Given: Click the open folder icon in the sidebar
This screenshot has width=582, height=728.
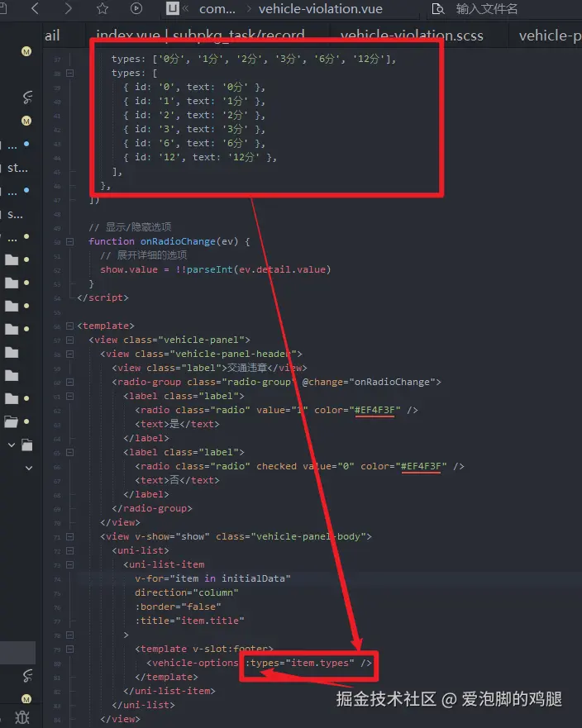Looking at the screenshot, I should [x=11, y=421].
